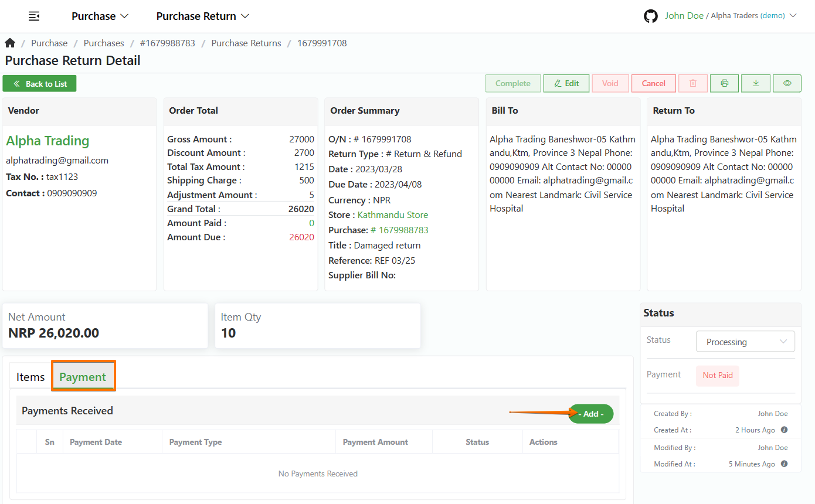The width and height of the screenshot is (815, 504).
Task: Open #1679988783 breadcrumb link
Action: (168, 43)
